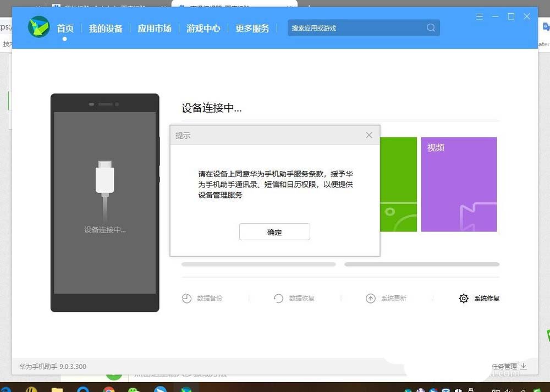This screenshot has height=392, width=550.
Task: Click the 设备连接中... heading text
Action: (x=212, y=108)
